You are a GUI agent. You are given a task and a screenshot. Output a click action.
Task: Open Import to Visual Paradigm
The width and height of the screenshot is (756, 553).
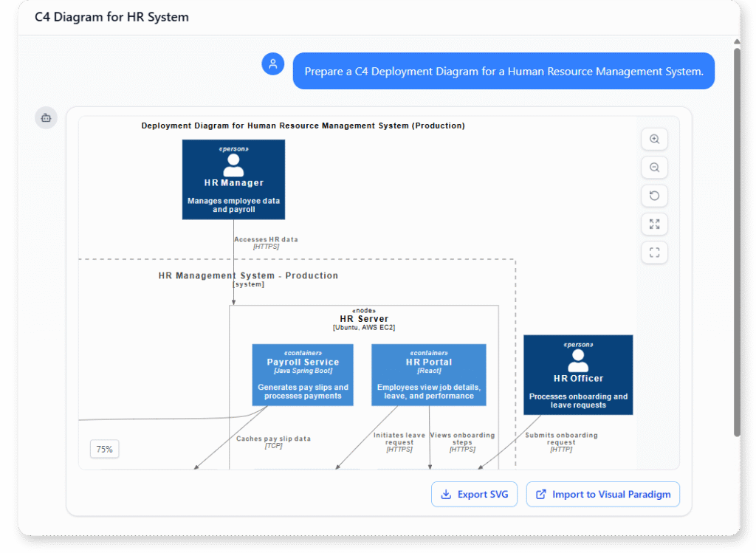tap(602, 494)
